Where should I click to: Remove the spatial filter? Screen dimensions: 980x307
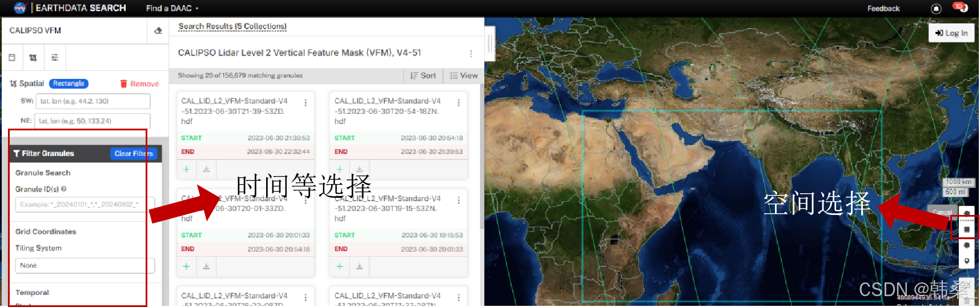pyautogui.click(x=139, y=84)
